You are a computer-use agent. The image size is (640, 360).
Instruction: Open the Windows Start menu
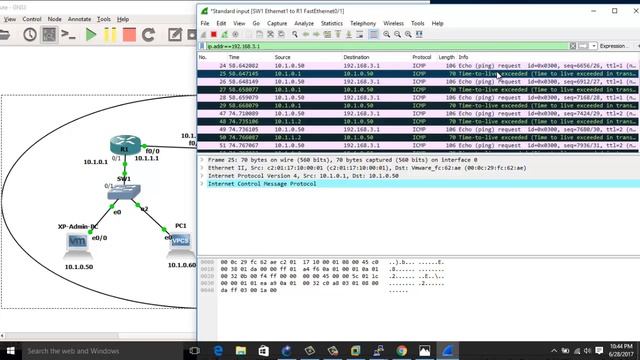pyautogui.click(x=11, y=351)
